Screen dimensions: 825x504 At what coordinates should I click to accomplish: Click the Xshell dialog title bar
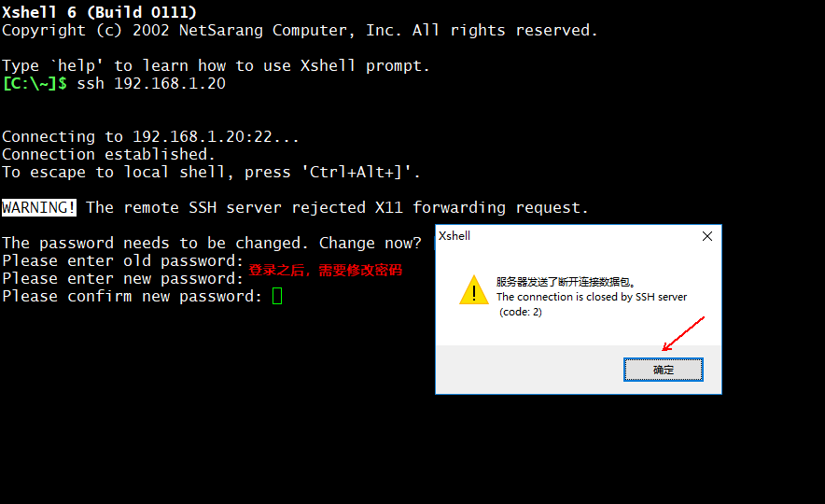pos(560,236)
